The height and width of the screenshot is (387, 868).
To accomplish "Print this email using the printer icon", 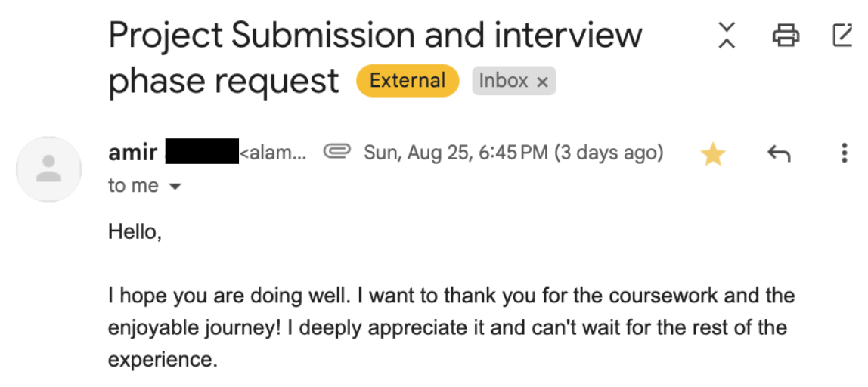I will [786, 36].
